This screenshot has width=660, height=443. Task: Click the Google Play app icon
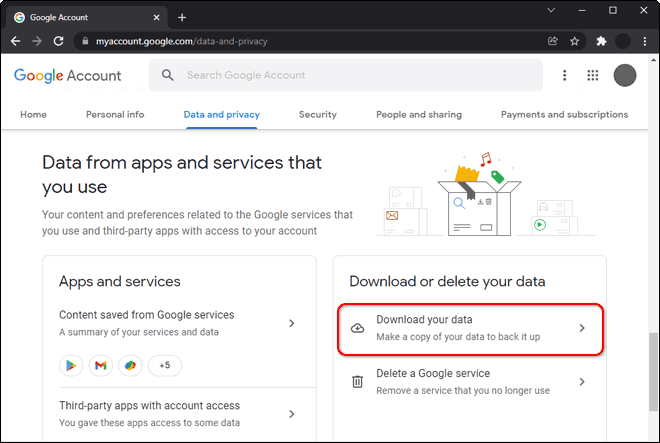coord(71,365)
